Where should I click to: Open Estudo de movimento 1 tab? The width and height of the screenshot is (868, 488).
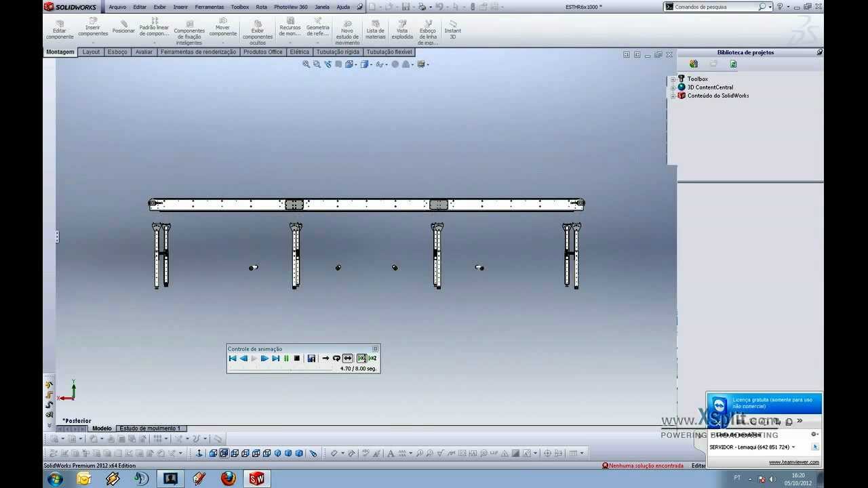click(150, 428)
